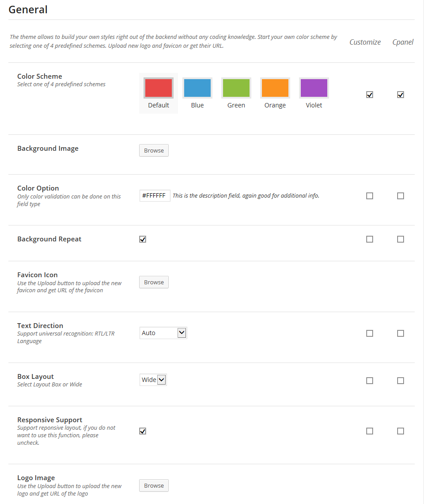Uncheck the Background Repeat checkbox

point(143,239)
